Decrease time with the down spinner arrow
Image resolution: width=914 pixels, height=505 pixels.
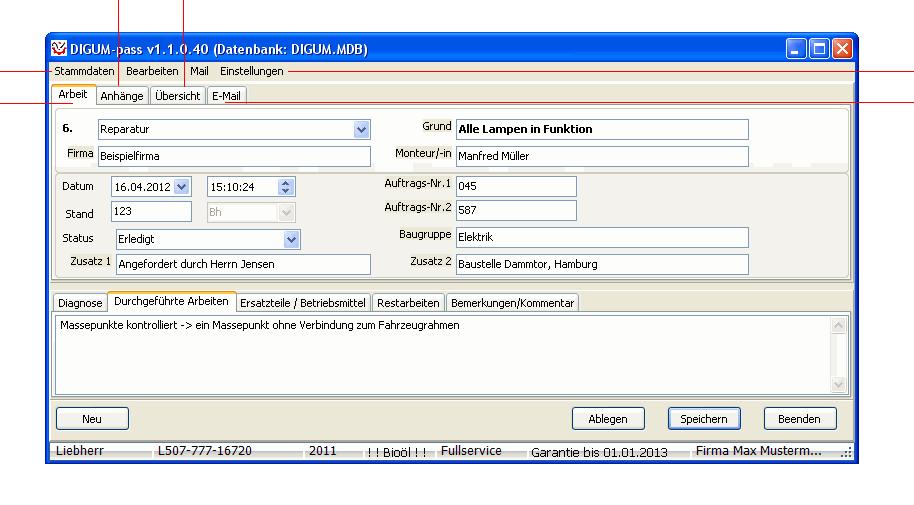click(x=286, y=191)
